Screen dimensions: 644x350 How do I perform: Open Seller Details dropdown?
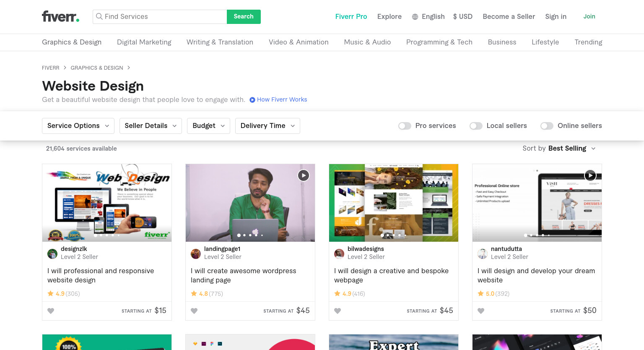click(151, 126)
